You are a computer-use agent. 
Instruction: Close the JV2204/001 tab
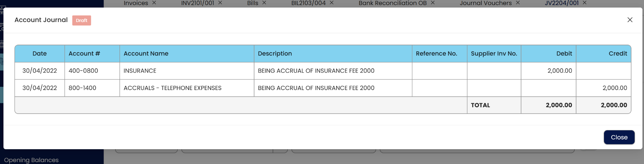pos(585,3)
